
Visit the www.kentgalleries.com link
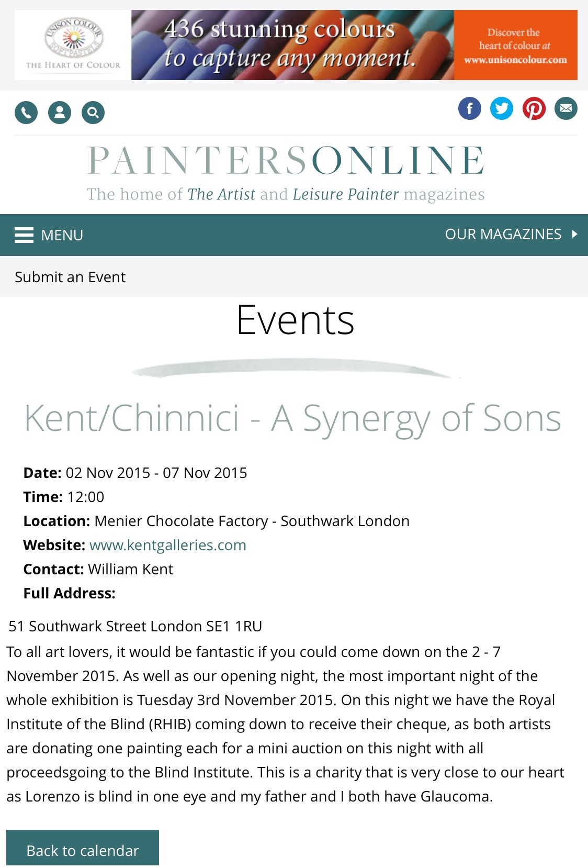click(x=167, y=545)
